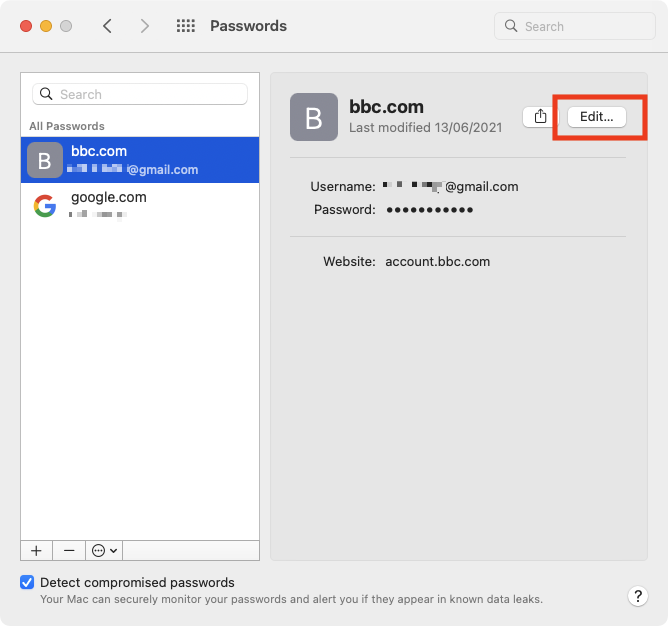The image size is (668, 626).
Task: Uncheck Detect compromised passwords
Action: coord(27,582)
